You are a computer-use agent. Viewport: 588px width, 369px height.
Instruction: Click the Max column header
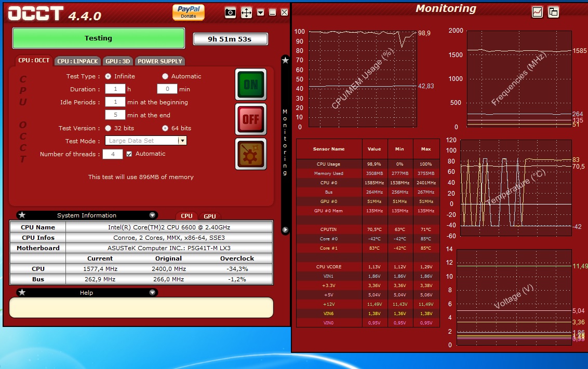(x=426, y=149)
